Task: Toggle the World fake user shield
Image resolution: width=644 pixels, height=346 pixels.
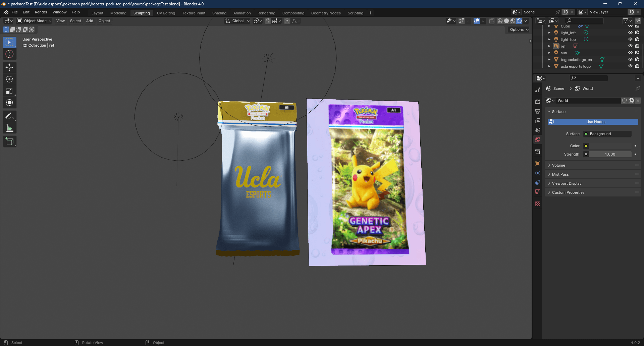Action: (x=624, y=101)
